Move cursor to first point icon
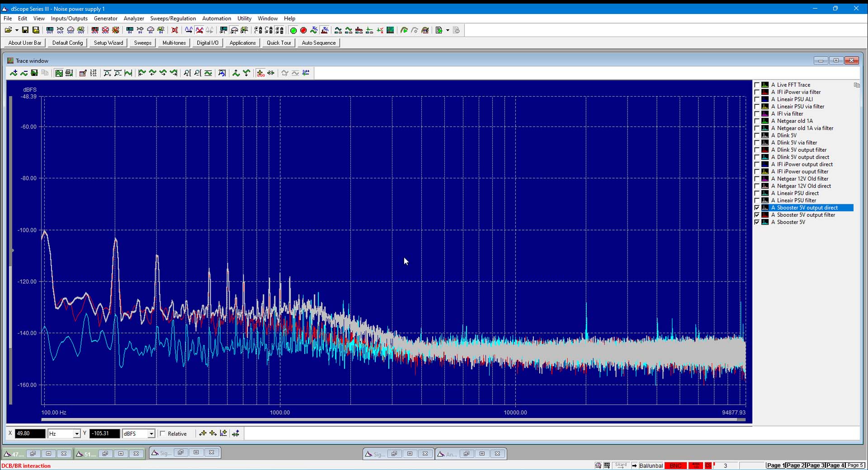This screenshot has width=868, height=470. tap(142, 73)
